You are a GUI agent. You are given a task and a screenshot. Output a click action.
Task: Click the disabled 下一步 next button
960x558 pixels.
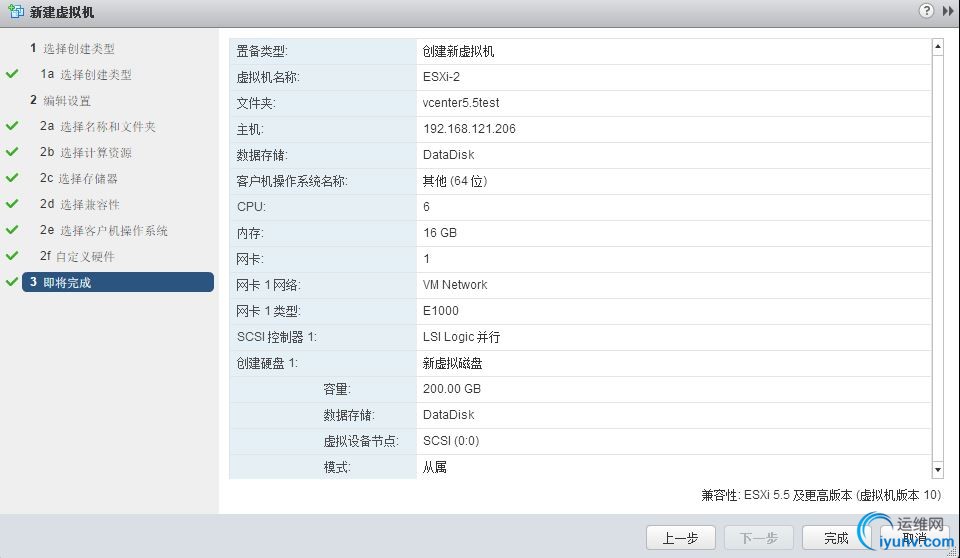(x=759, y=538)
